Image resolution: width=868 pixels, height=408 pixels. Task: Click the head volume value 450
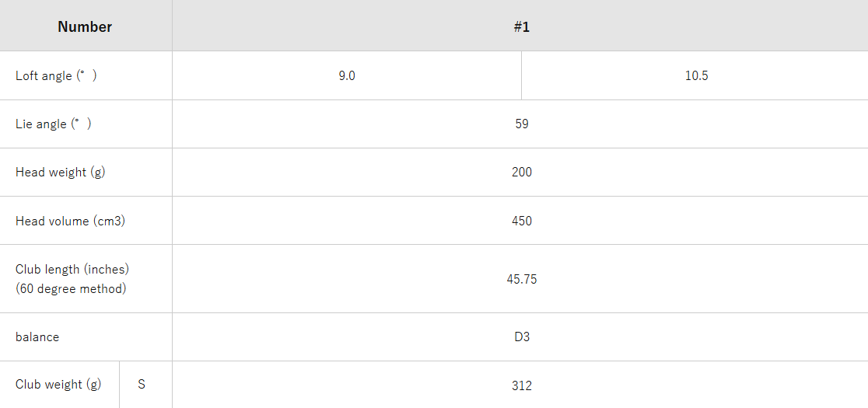[x=521, y=221]
